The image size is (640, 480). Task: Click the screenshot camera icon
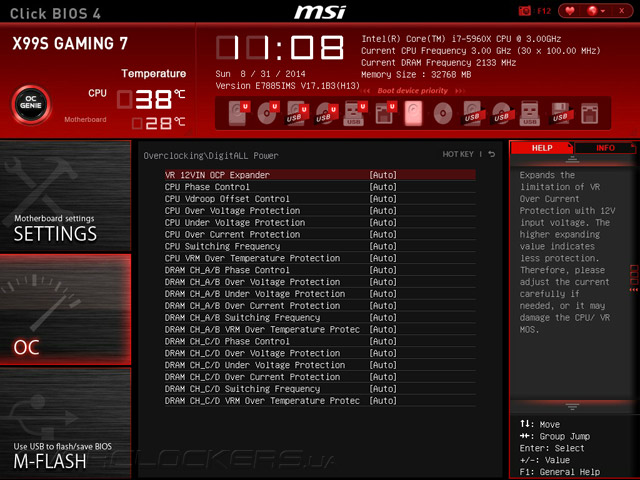point(524,11)
